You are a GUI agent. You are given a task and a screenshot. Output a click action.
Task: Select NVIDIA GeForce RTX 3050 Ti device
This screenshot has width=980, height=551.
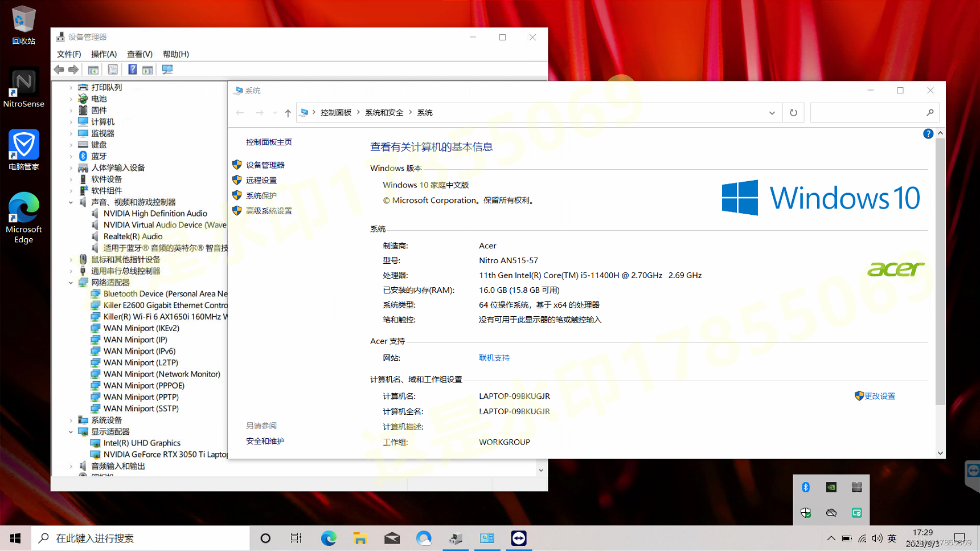(159, 455)
